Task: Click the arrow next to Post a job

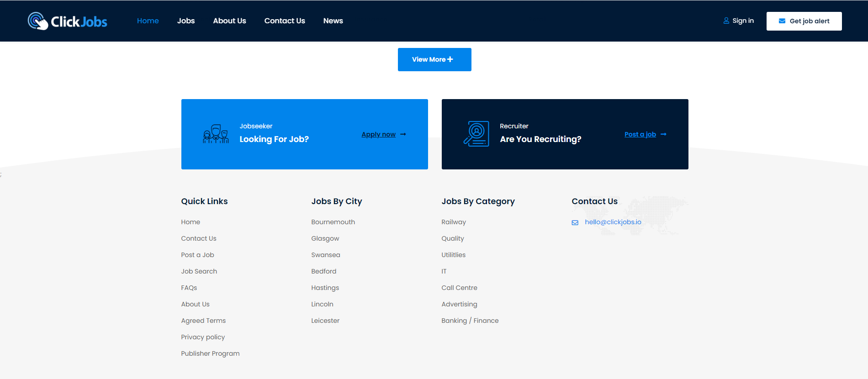Action: point(663,134)
